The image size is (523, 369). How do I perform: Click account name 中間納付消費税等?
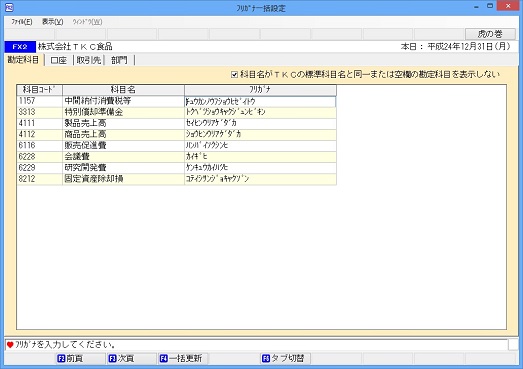coord(123,101)
